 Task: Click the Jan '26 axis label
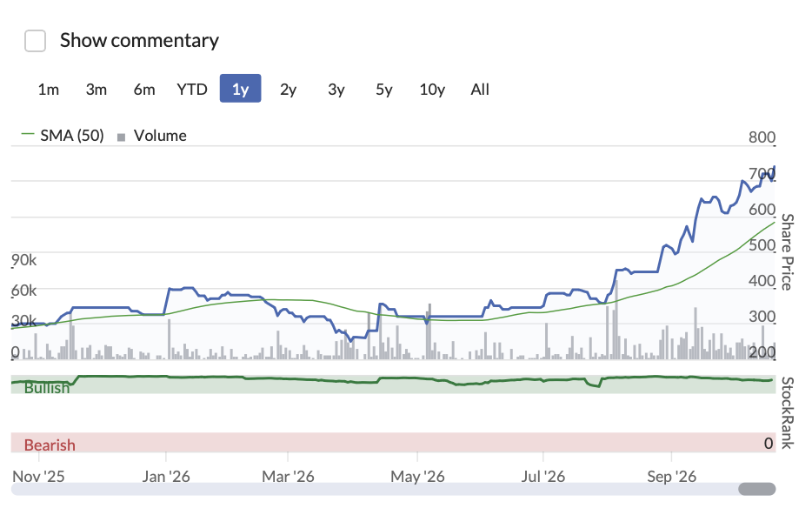(166, 476)
